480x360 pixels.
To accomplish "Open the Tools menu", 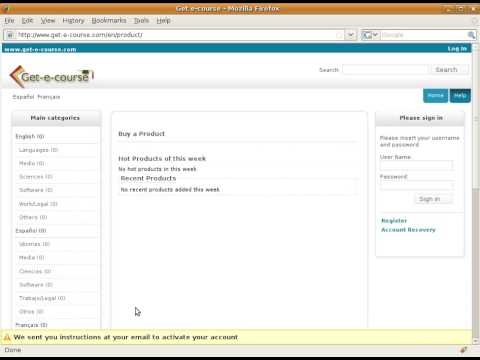I will click(x=141, y=21).
